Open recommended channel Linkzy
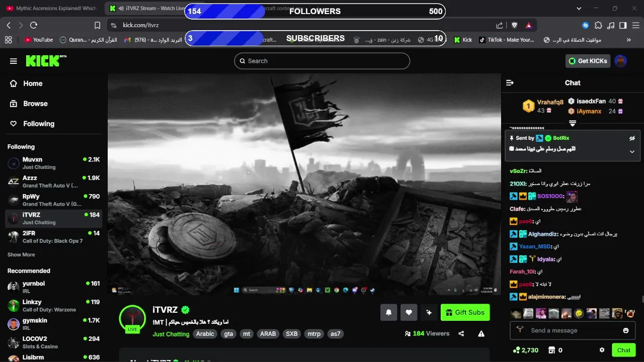Viewport: 644px width, 362px height. 54,306
